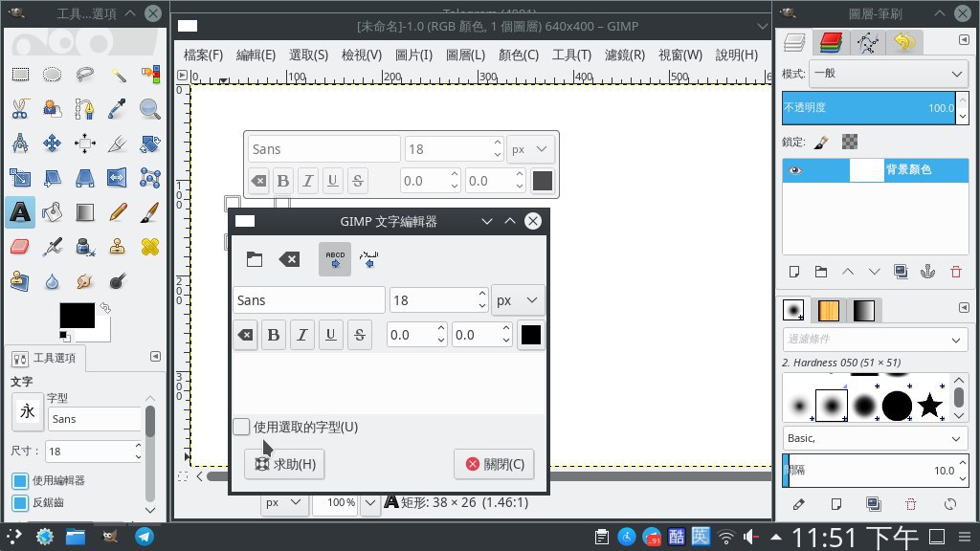Click the black foreground color swatch in toolbox
The width and height of the screenshot is (980, 551).
(77, 316)
